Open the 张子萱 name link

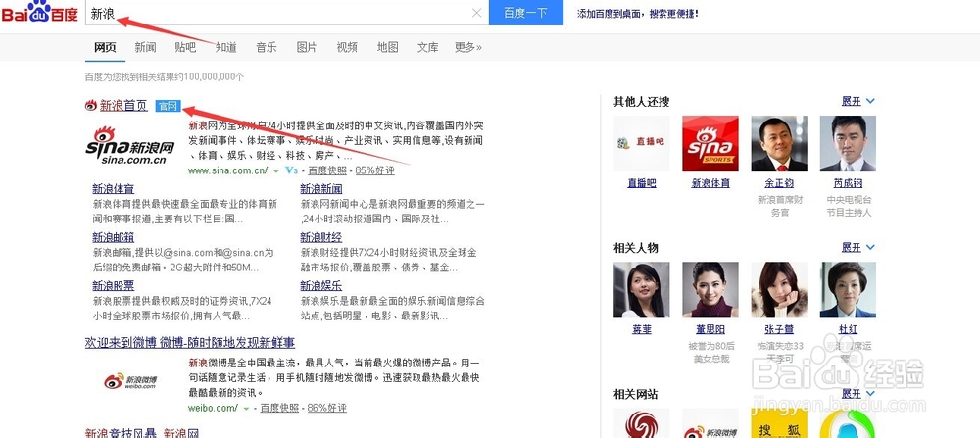[779, 329]
